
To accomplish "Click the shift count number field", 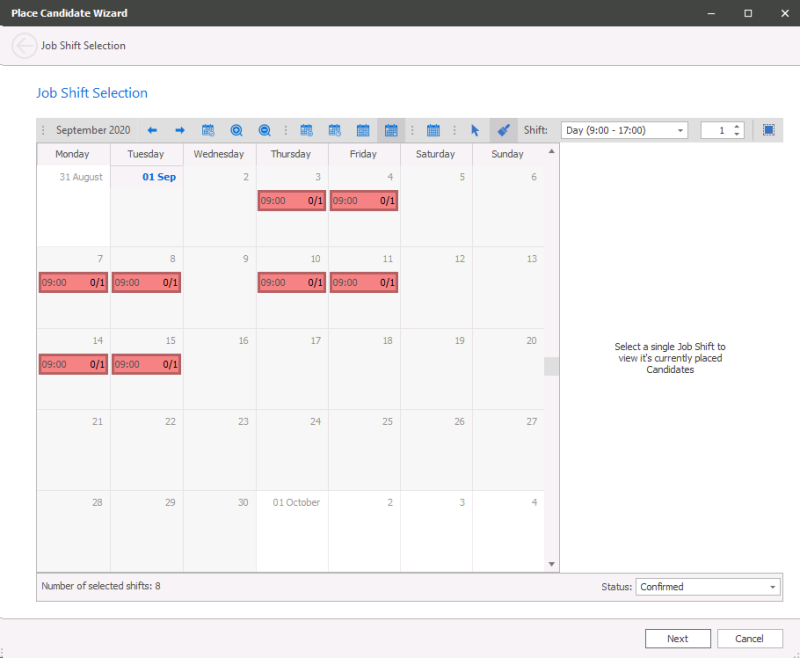I will (716, 130).
